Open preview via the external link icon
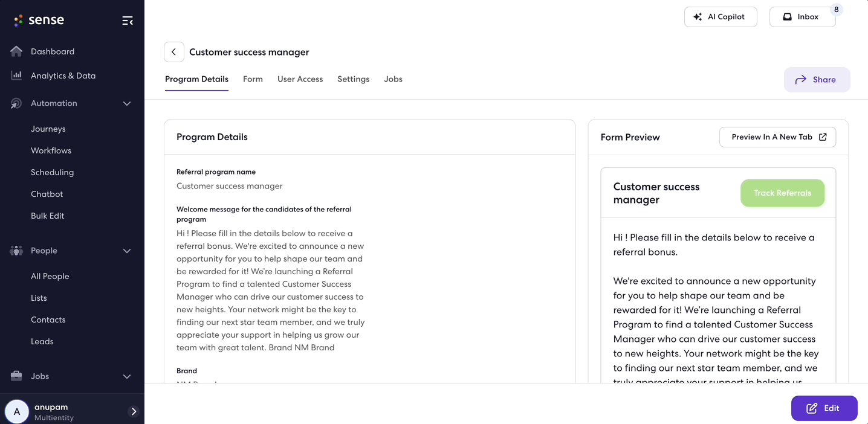868x424 pixels. point(823,137)
